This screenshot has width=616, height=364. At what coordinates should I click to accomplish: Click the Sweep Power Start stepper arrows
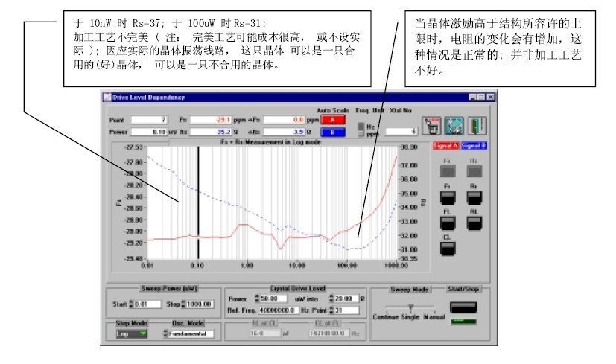131,304
